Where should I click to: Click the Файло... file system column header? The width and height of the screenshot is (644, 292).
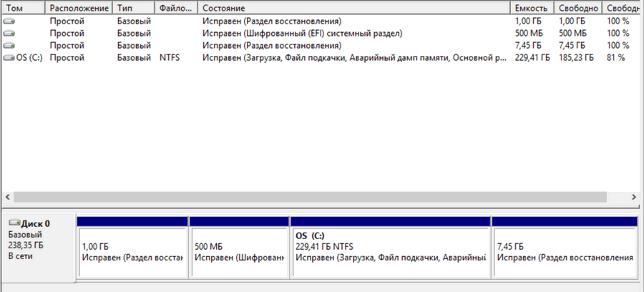176,8
